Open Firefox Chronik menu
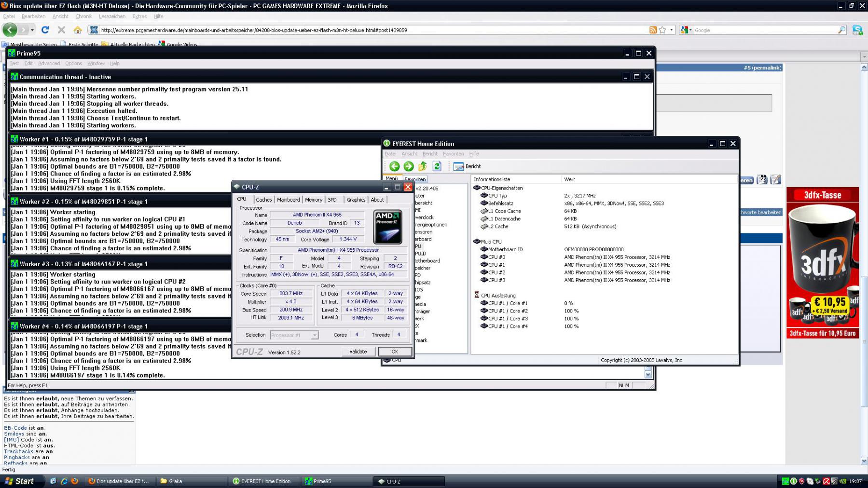 (83, 16)
